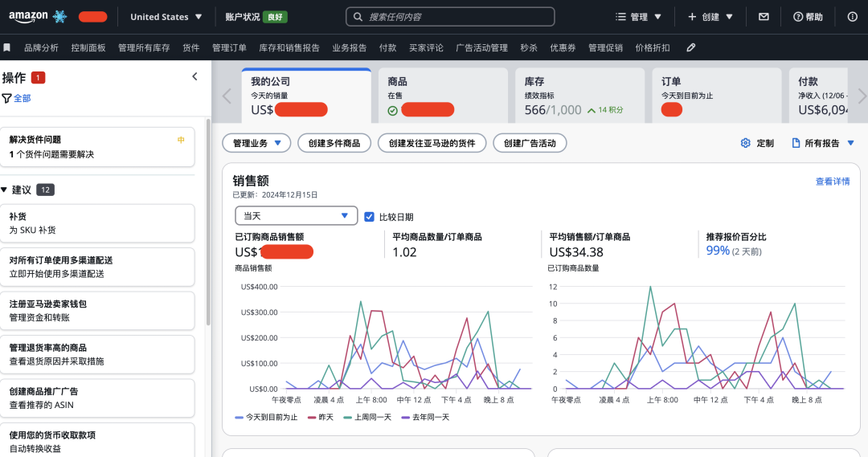
Task: Click the 去年同一天 legend color marker
Action: (x=406, y=417)
